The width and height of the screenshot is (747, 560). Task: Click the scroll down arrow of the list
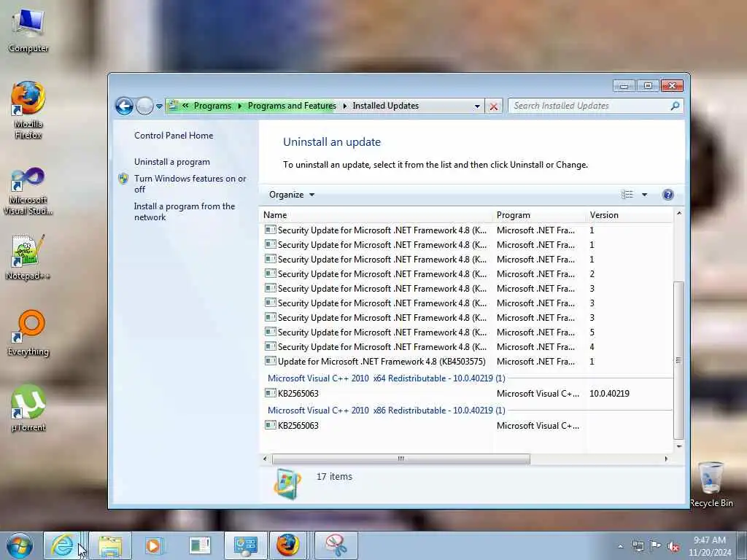click(x=679, y=446)
